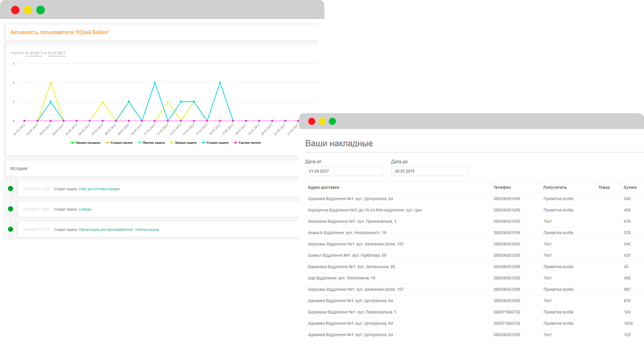Open the "Дата от" date field
Viewport: 644px width, 344px height.
pos(344,171)
